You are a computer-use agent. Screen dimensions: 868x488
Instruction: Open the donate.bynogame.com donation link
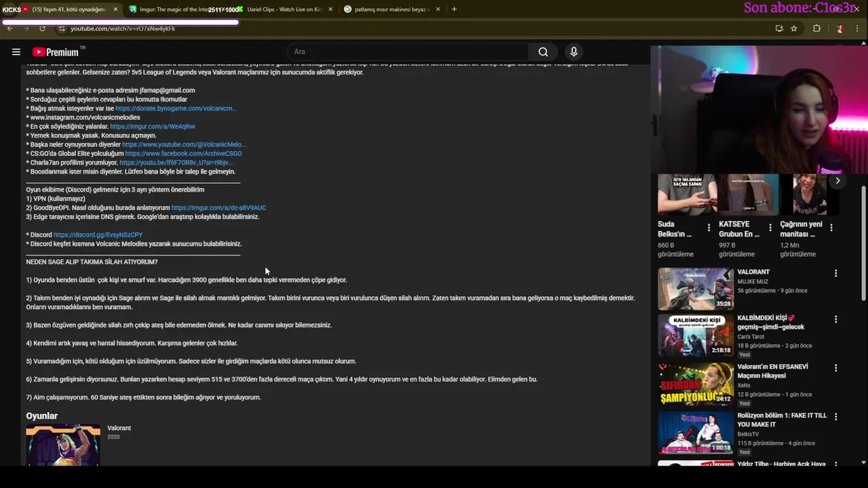click(x=176, y=108)
